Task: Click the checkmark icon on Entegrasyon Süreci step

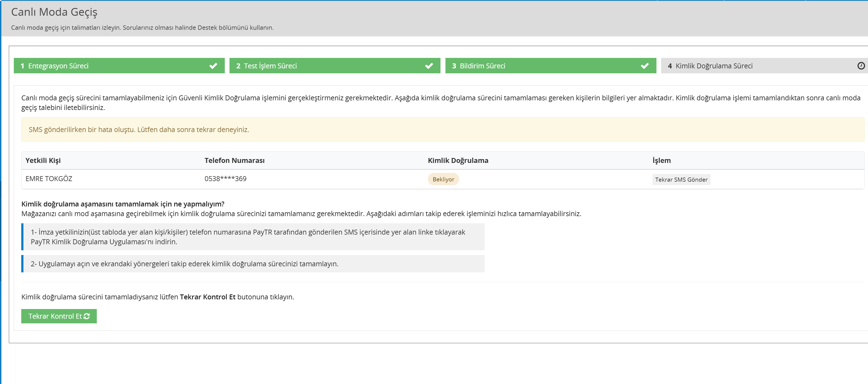Action: point(213,66)
